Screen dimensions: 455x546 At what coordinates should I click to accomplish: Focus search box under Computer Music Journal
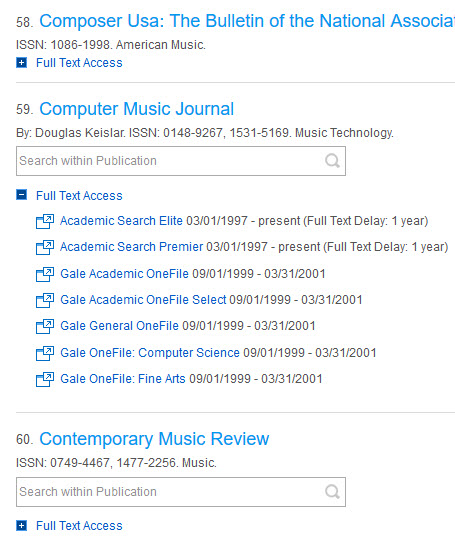click(x=181, y=161)
